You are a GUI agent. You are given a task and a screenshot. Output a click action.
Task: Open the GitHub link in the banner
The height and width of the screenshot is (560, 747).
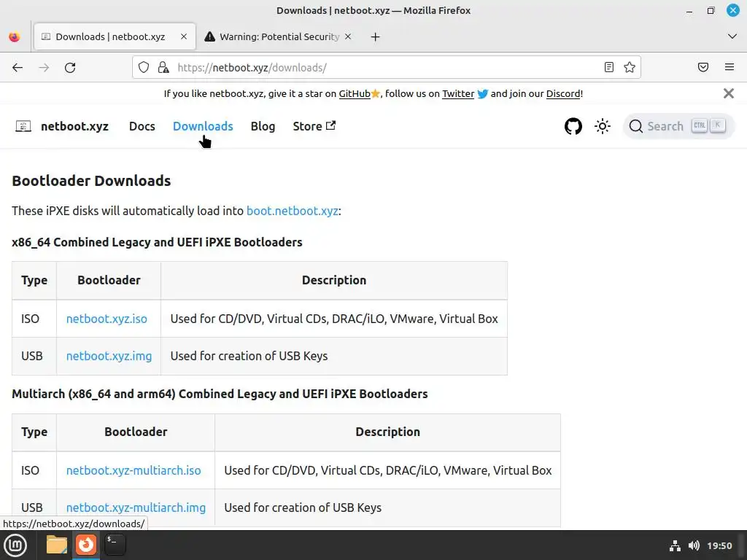(x=355, y=94)
